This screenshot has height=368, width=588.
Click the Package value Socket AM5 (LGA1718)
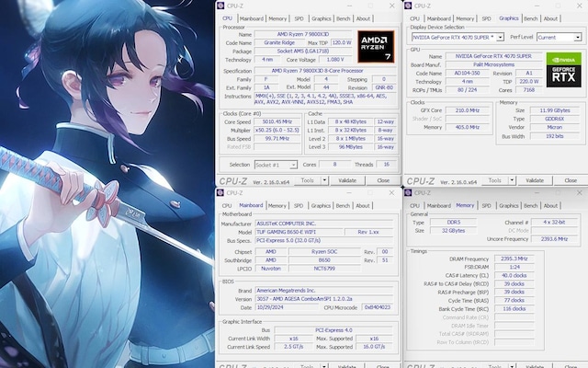click(303, 52)
